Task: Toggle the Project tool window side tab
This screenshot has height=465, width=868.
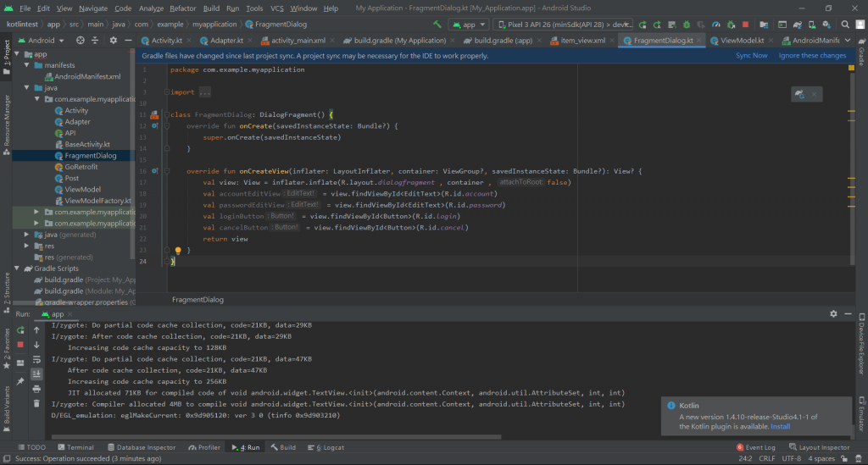Action: pyautogui.click(x=7, y=57)
